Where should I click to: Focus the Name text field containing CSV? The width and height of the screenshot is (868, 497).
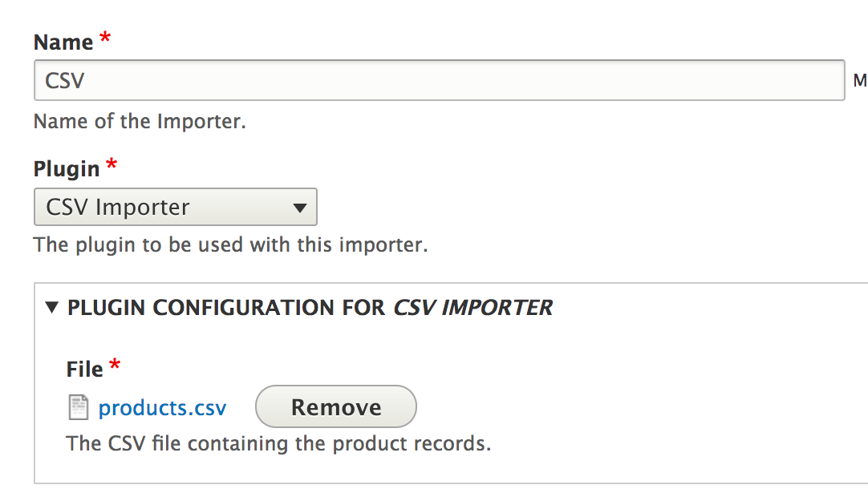(439, 80)
